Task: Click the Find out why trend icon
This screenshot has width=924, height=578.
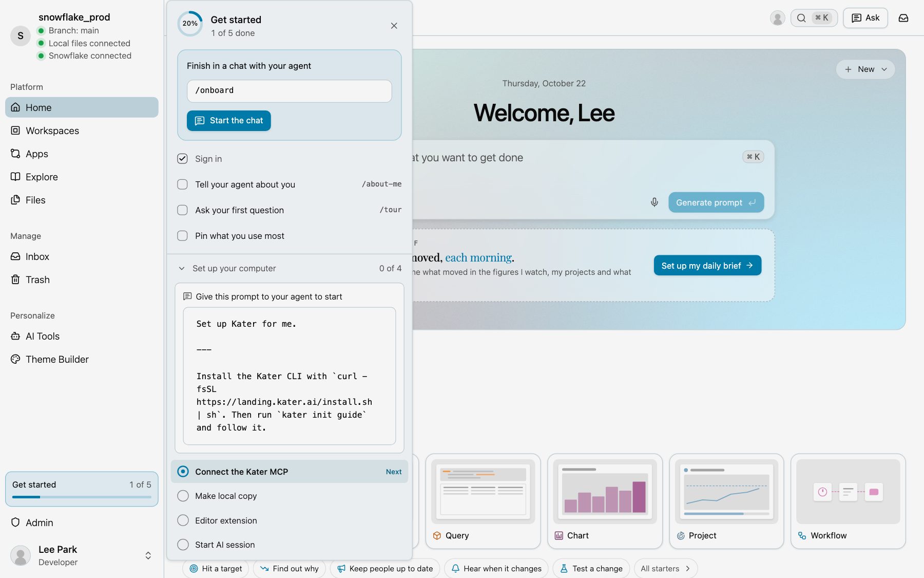Action: pyautogui.click(x=264, y=569)
